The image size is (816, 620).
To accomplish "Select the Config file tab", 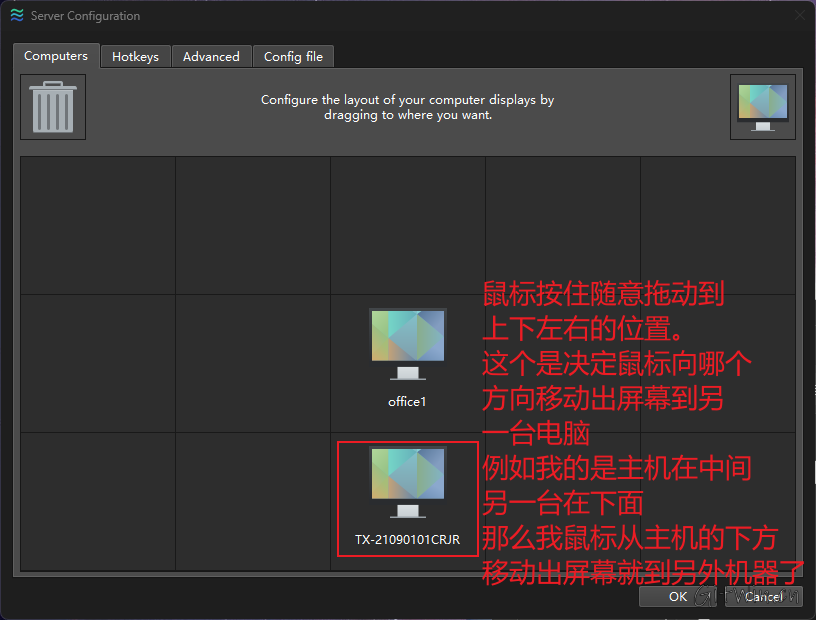I will point(293,57).
